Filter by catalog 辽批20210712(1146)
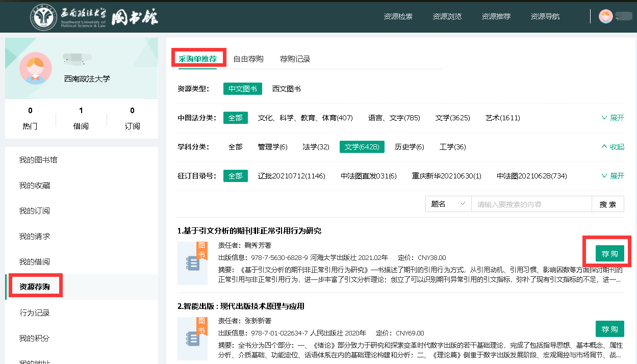This screenshot has height=364, width=637. [x=292, y=176]
